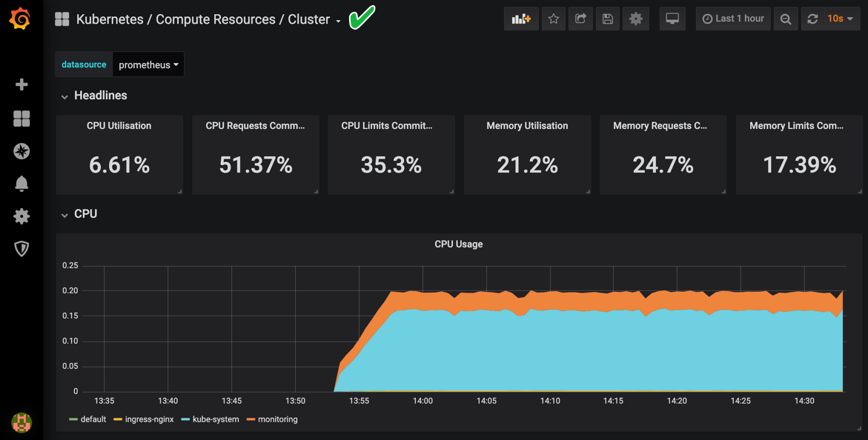Open the Alerting bell icon
Screen dimensions: 868x440
point(21,183)
